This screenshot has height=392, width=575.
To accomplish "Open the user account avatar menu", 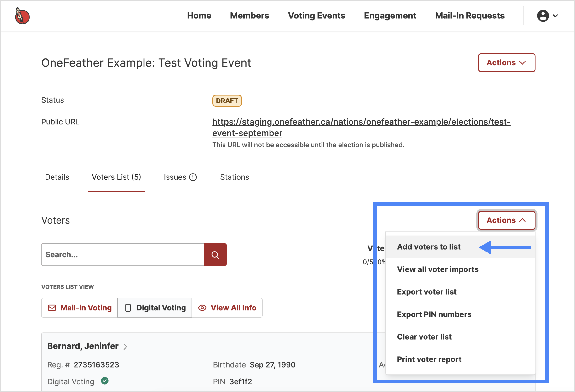I will pos(543,16).
